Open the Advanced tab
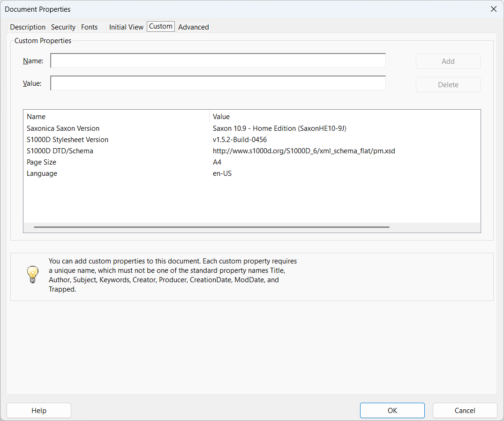The image size is (504, 421). (194, 27)
